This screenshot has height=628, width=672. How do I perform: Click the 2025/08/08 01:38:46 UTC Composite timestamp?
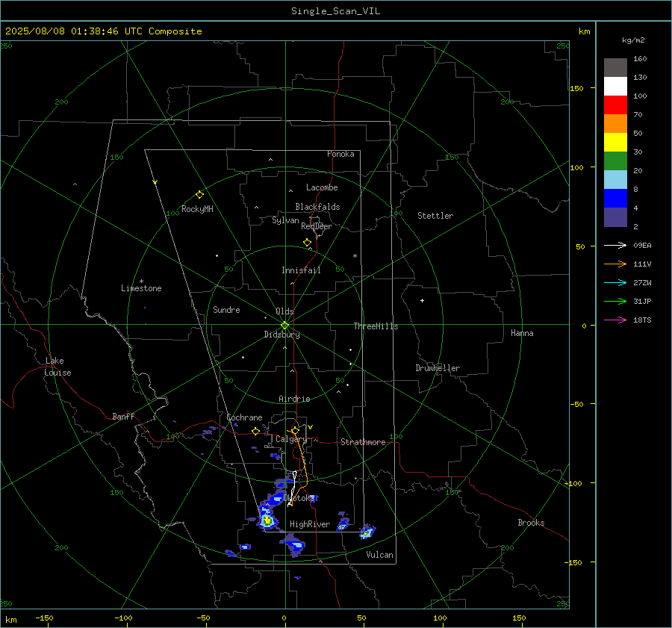coord(103,31)
